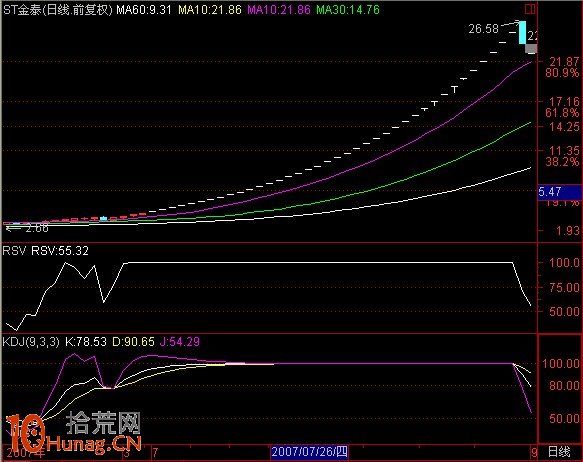Click the 日线 period label at bottom right

(x=559, y=452)
